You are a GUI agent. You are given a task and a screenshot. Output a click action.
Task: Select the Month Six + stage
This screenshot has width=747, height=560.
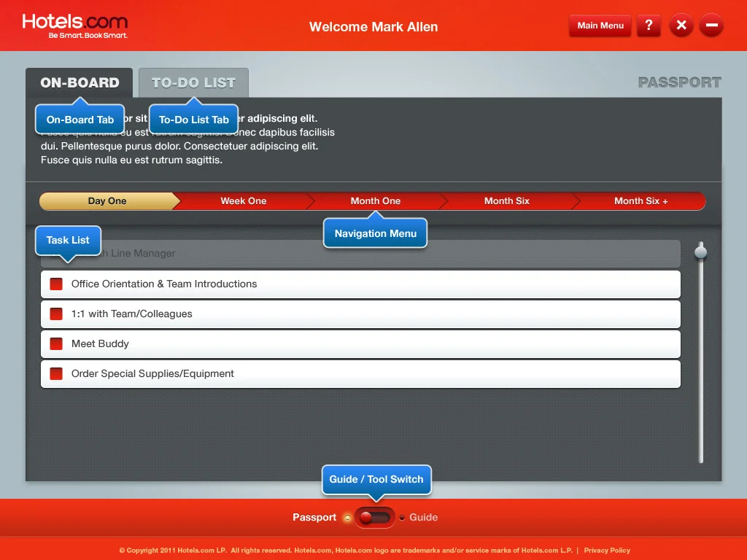pos(640,201)
